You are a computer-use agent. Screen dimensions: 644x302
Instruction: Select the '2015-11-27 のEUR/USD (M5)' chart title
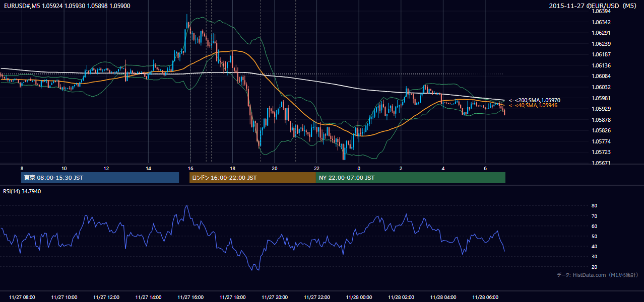[x=594, y=6]
